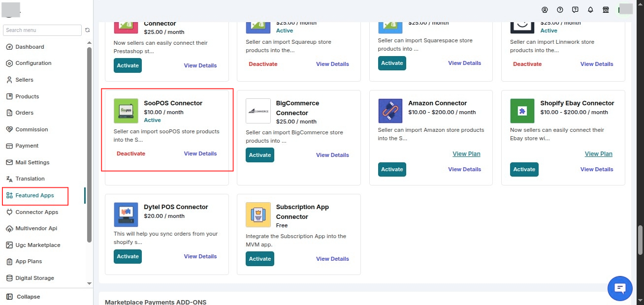Open the Dashboard menu item

click(x=30, y=47)
